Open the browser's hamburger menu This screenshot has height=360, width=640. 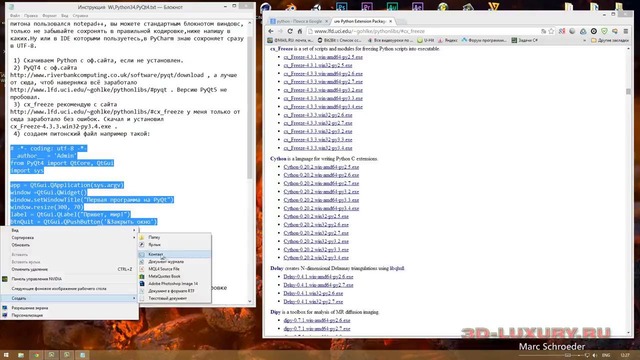click(x=626, y=31)
